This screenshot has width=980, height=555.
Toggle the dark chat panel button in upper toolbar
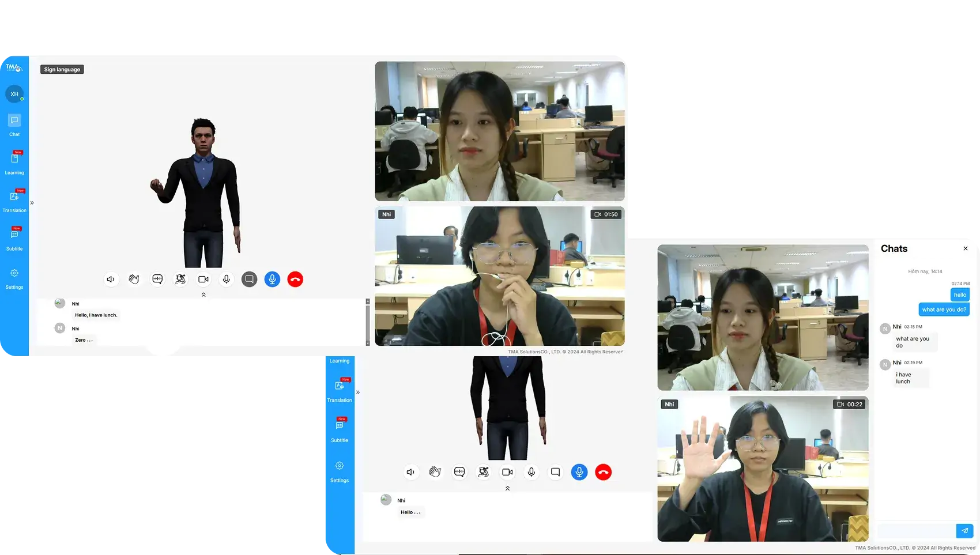(x=249, y=280)
